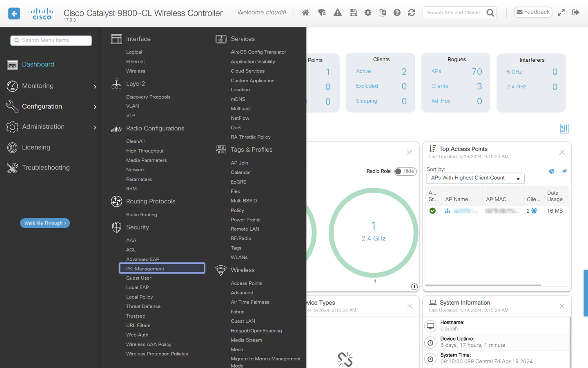Open settings via the gear icon
The width and height of the screenshot is (588, 368).
pyautogui.click(x=367, y=12)
